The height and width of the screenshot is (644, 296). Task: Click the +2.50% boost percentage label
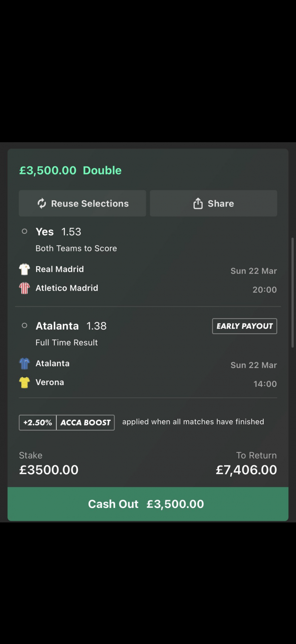point(38,422)
